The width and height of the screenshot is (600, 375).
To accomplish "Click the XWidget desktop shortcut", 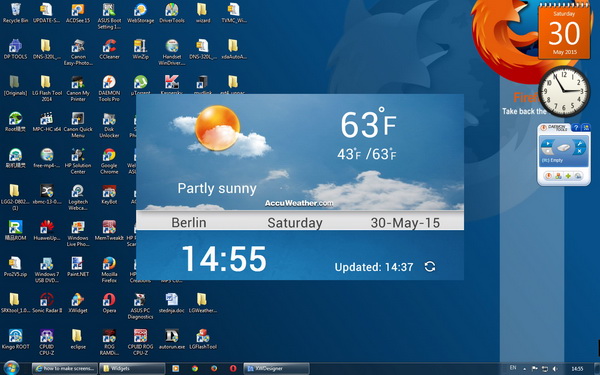I will point(78,303).
